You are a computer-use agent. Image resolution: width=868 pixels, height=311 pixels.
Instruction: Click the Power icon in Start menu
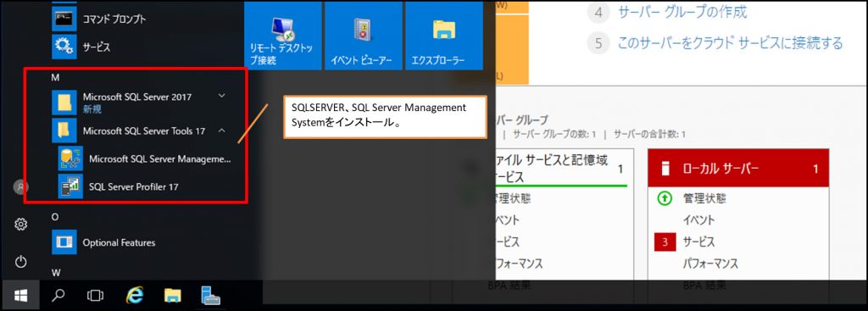(x=20, y=262)
